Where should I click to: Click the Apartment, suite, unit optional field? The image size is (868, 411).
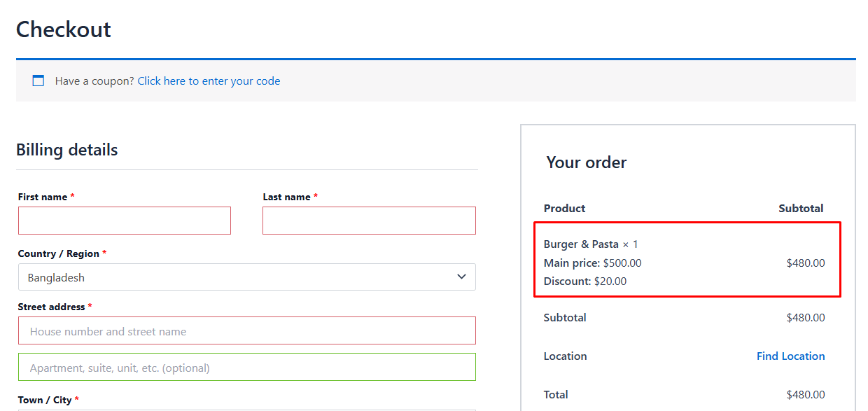pos(247,368)
